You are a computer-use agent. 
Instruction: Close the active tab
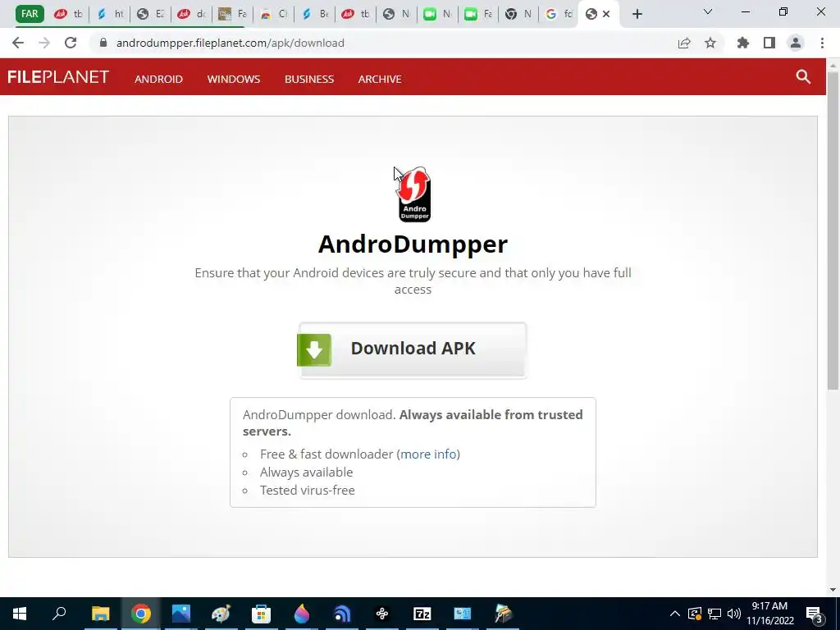[x=606, y=14]
